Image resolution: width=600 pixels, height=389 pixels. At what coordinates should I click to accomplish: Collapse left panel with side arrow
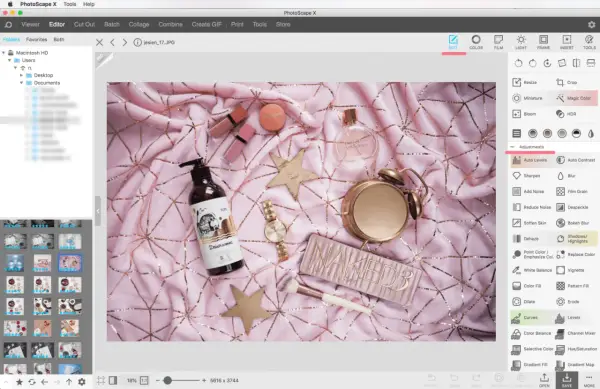click(x=98, y=211)
